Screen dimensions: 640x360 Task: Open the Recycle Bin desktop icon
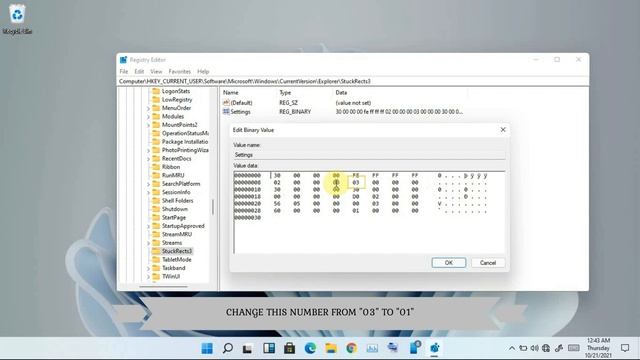17,19
